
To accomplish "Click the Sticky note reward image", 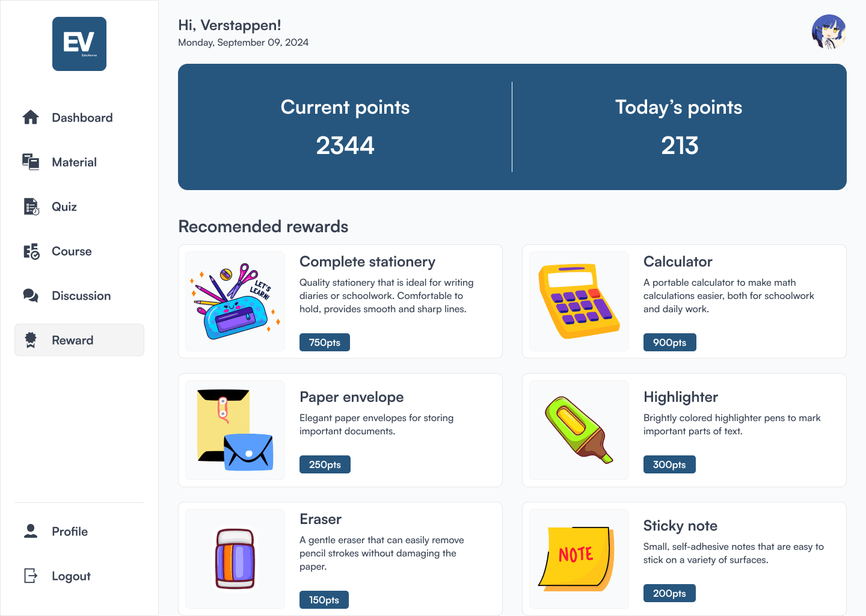I will (x=578, y=558).
